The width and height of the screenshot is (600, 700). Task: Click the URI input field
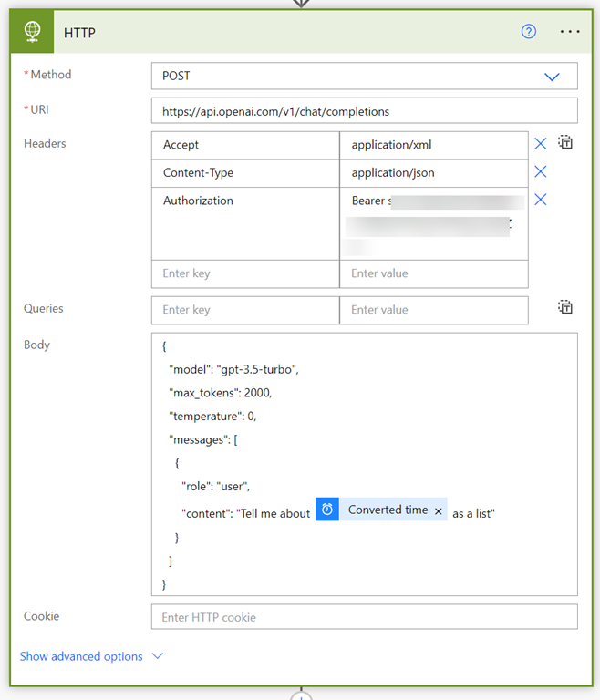click(364, 111)
